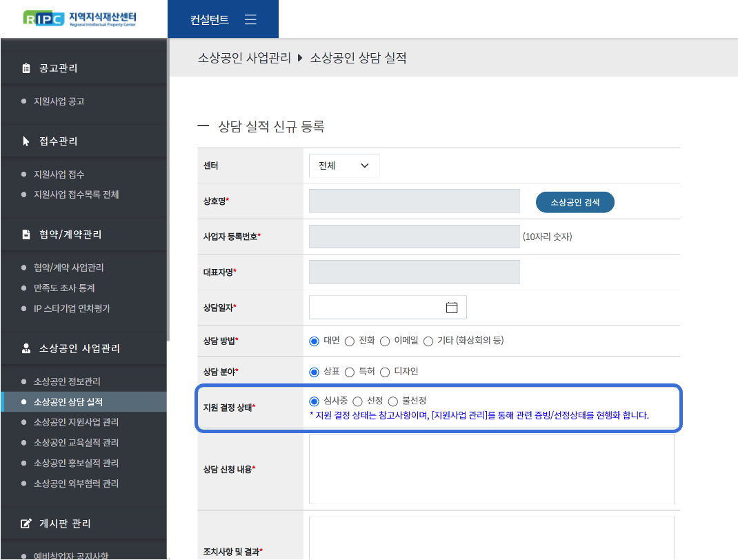Screen dimensions: 738x560
Task: Choose 선정 for 지원 결정 상태
Action: click(357, 401)
